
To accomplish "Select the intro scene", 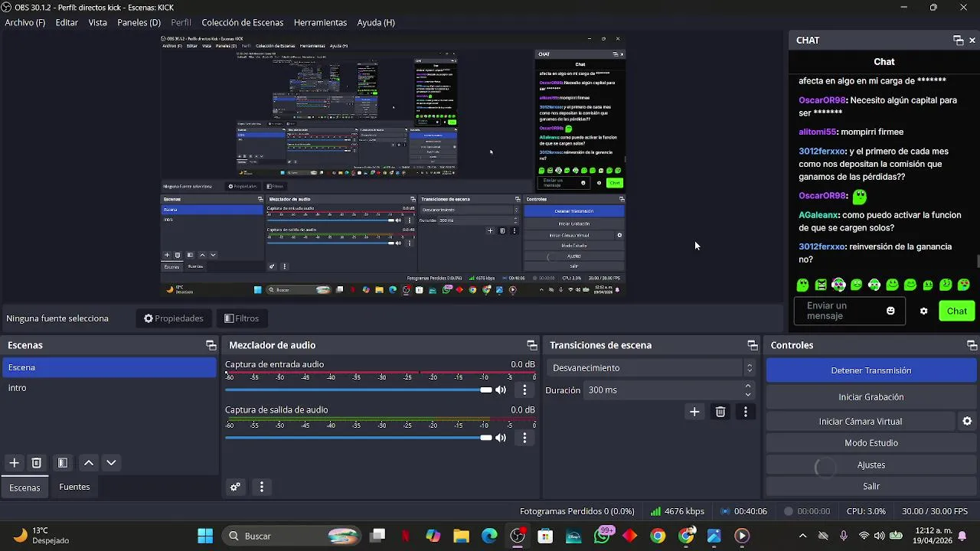I will (x=109, y=388).
